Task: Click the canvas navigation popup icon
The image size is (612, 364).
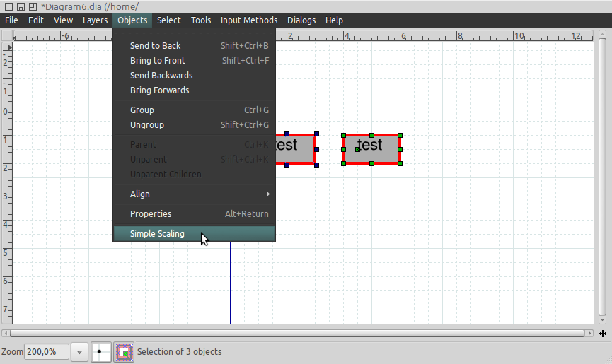Action: click(x=603, y=334)
